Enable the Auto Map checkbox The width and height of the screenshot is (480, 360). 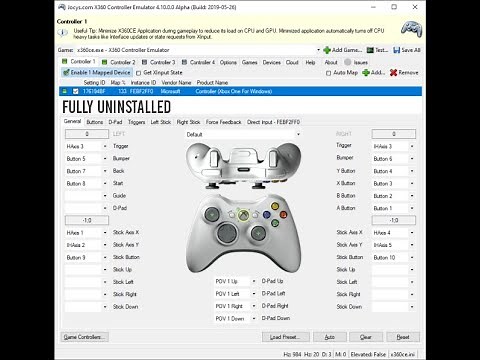coord(328,73)
